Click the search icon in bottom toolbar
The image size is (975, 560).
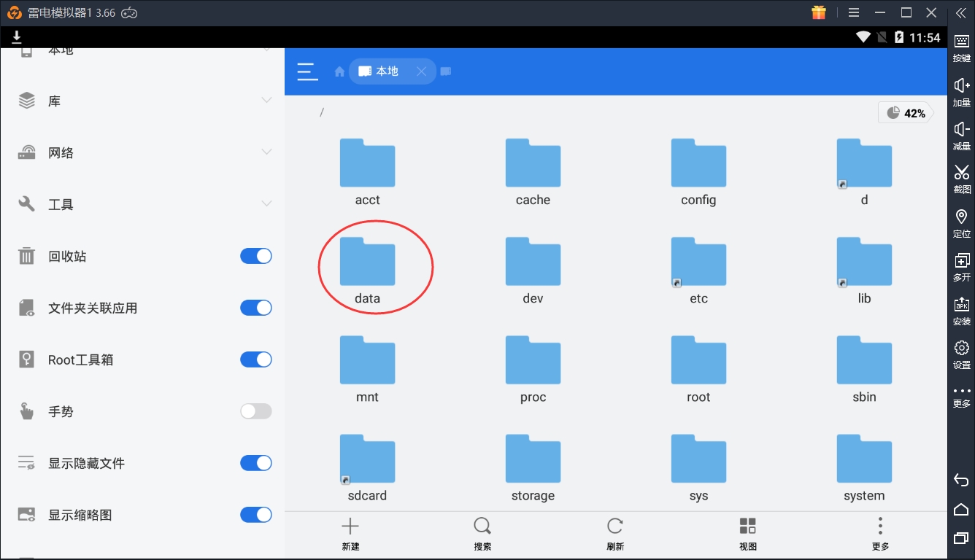[482, 534]
